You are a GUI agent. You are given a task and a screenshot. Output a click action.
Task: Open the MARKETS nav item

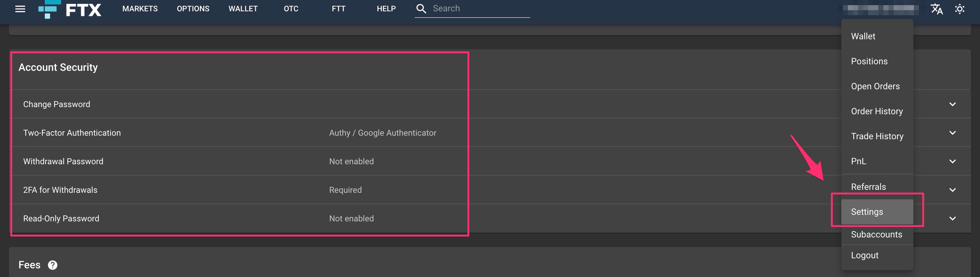(x=140, y=9)
